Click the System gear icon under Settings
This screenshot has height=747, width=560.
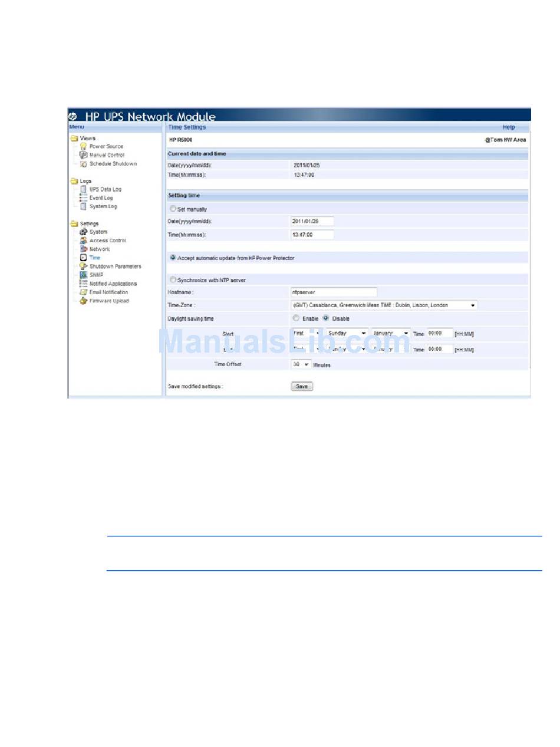[84, 232]
